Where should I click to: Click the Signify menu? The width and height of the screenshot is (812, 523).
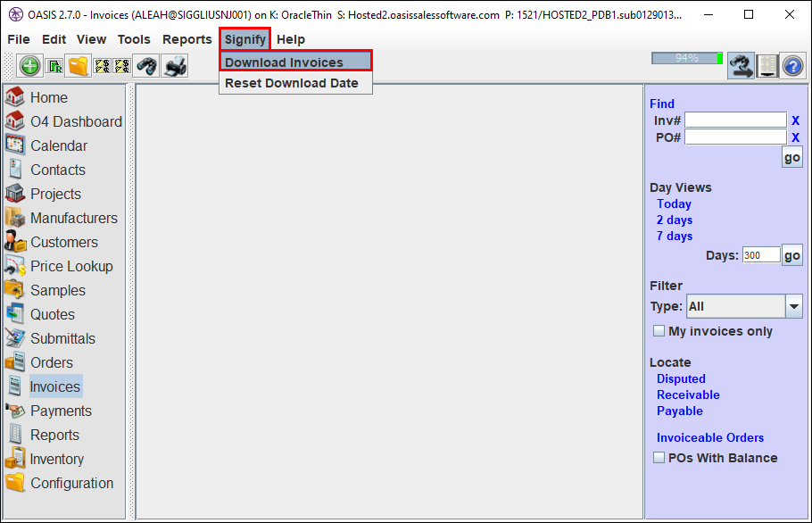pyautogui.click(x=245, y=39)
